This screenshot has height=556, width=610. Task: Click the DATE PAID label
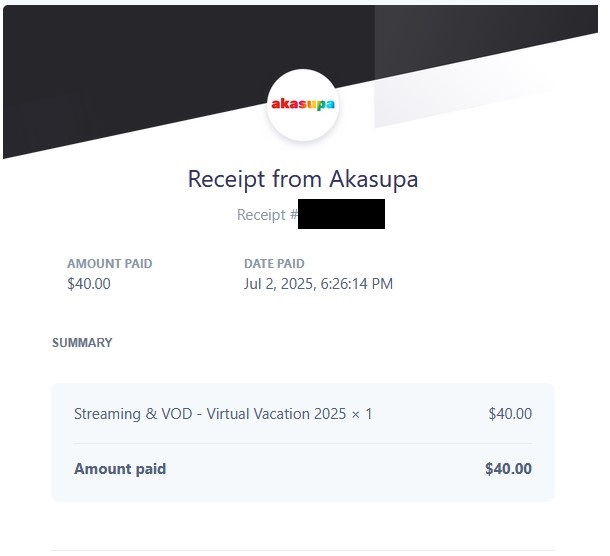click(x=274, y=264)
